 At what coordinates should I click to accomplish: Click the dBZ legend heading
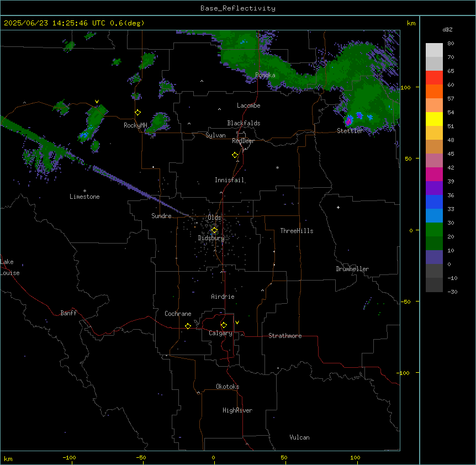tap(447, 29)
